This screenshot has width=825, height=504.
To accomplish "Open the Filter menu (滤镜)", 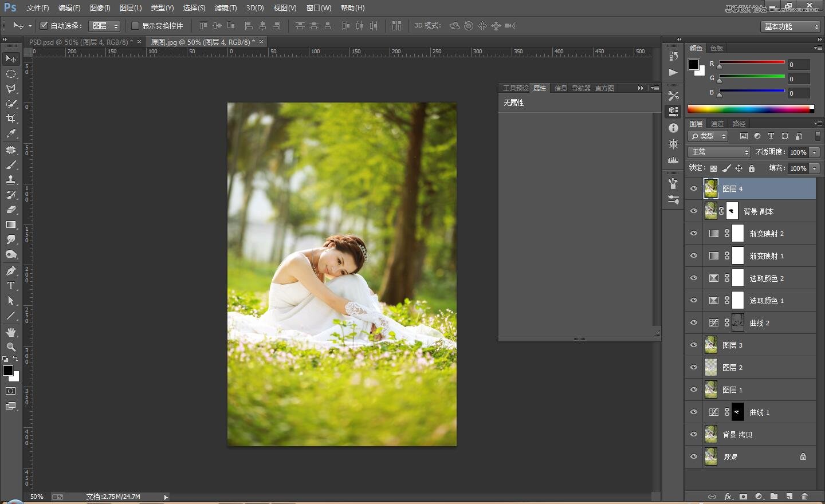I will tap(225, 8).
